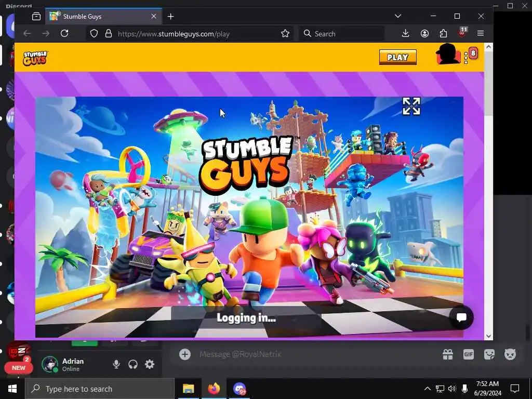Go back in Firefox history
532x399 pixels.
click(x=27, y=33)
